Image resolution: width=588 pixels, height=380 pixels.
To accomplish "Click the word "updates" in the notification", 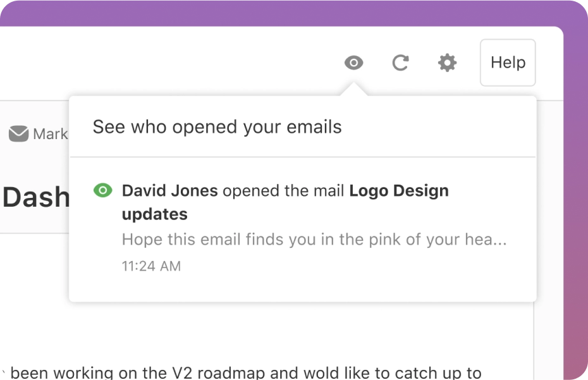I will click(x=154, y=214).
